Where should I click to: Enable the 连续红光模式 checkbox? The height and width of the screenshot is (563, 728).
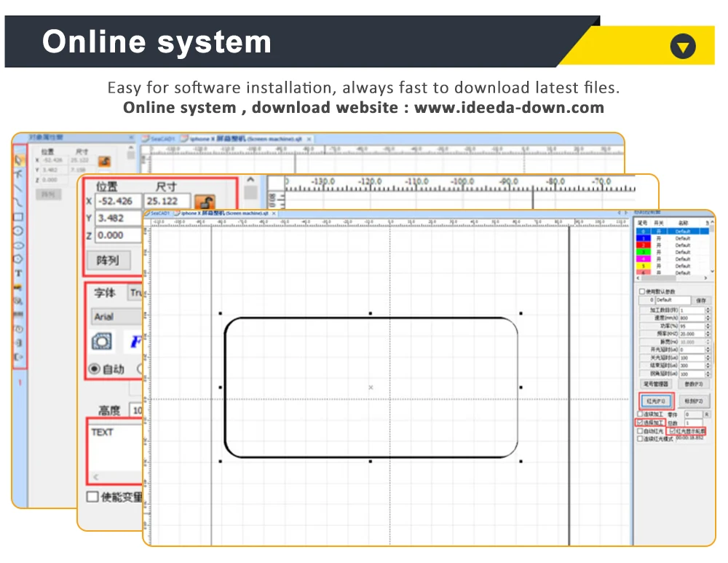[x=640, y=438]
